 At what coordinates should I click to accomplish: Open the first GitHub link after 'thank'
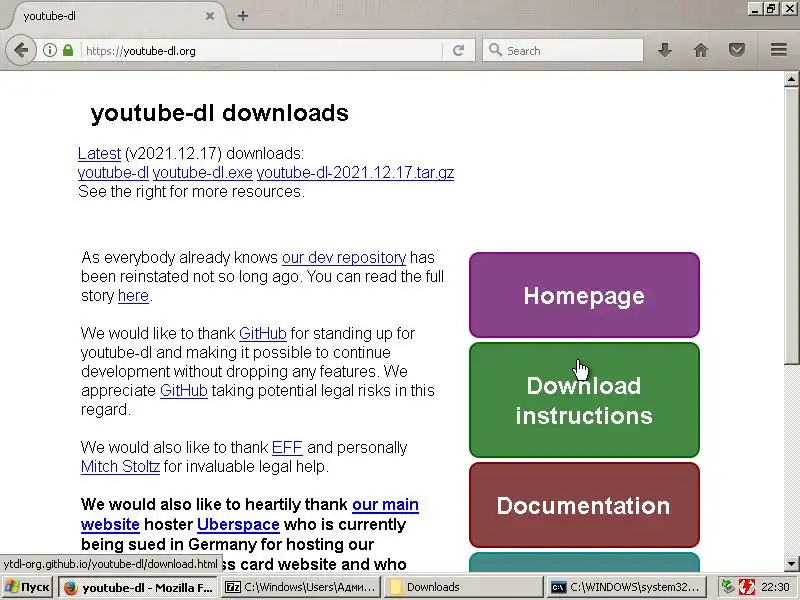(x=263, y=334)
